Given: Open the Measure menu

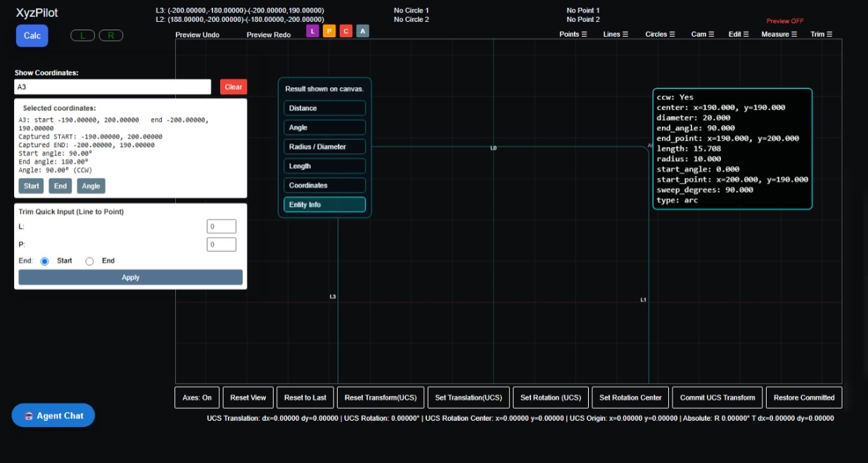Looking at the screenshot, I should (779, 34).
